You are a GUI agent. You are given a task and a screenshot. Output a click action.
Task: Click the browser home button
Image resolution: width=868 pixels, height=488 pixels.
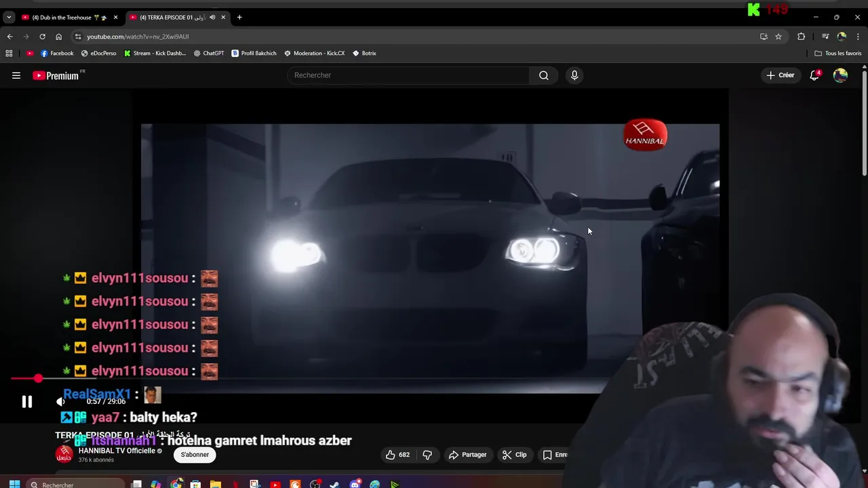[58, 37]
